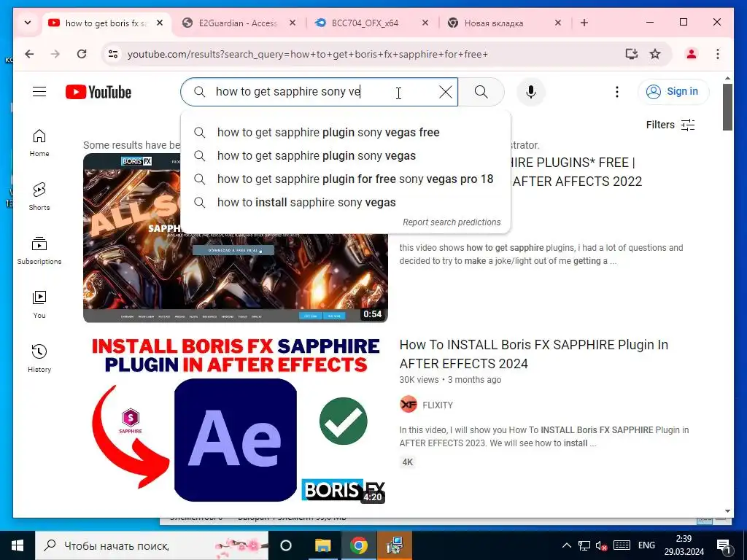Click the Windows taskbar search box
The width and height of the screenshot is (747, 560).
coord(152,545)
